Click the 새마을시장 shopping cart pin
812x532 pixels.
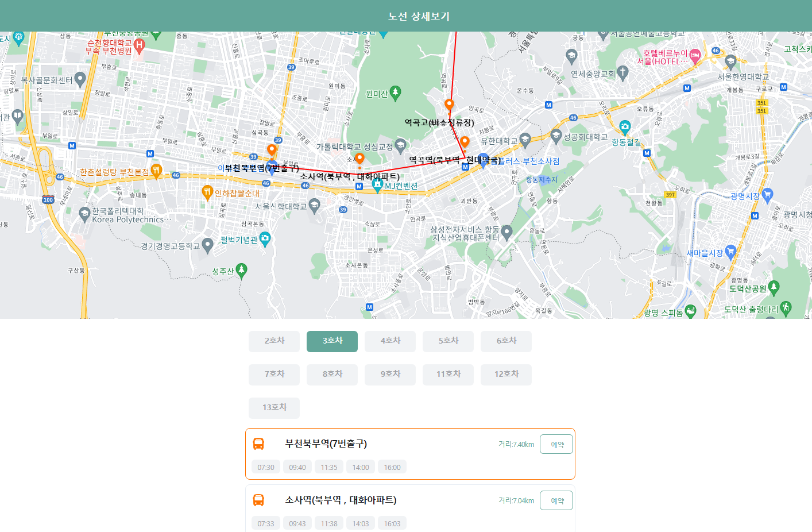[x=730, y=252]
